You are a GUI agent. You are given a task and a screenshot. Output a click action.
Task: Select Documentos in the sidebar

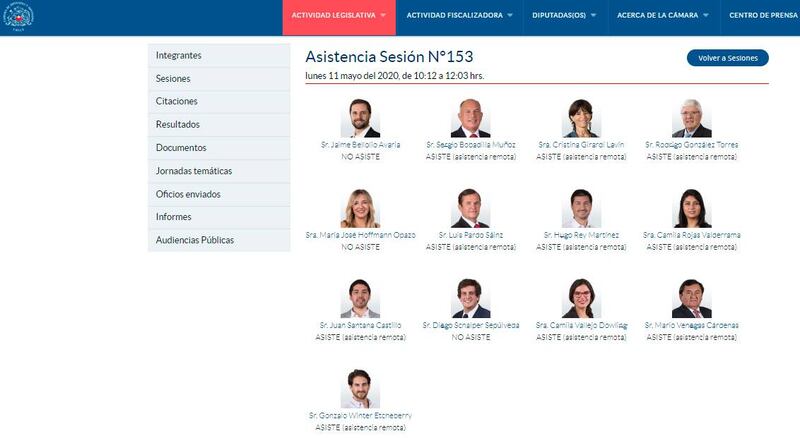tap(219, 148)
